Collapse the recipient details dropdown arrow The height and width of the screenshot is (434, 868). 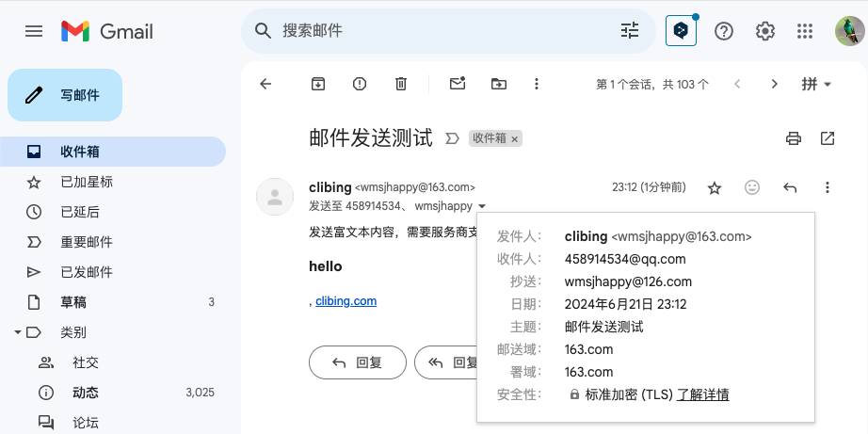pos(482,206)
